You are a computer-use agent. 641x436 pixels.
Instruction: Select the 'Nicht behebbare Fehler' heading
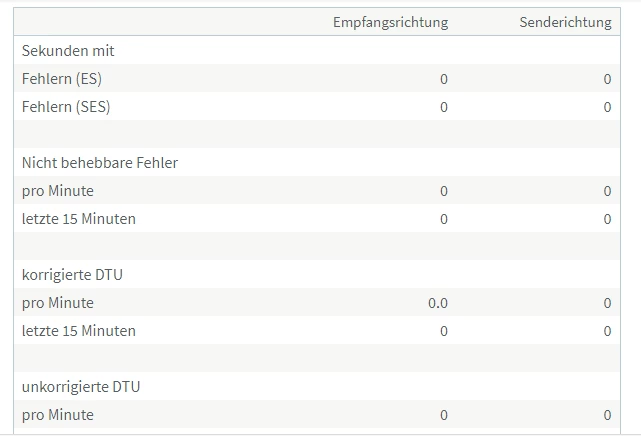point(100,162)
